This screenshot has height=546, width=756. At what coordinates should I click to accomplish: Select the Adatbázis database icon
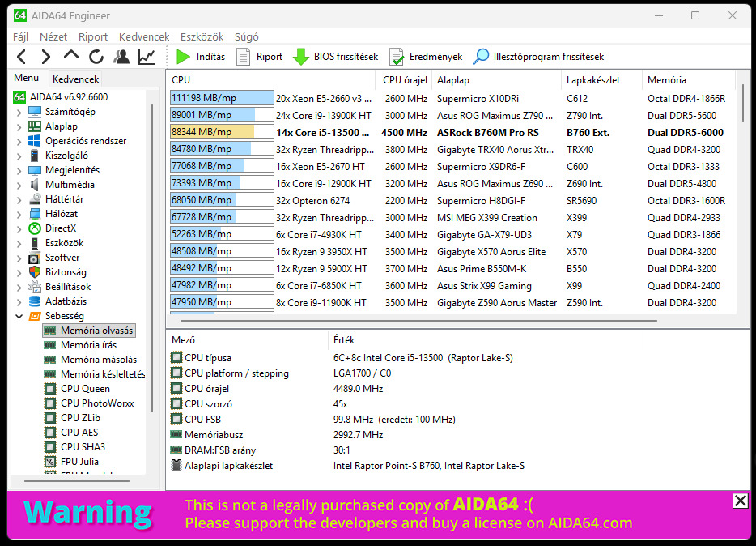point(35,301)
